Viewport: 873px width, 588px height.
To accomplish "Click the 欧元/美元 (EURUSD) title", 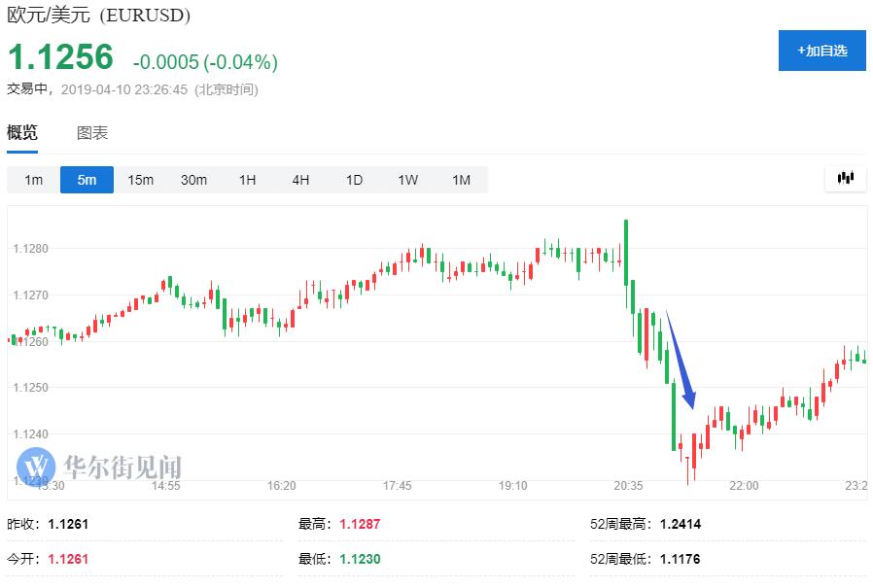I will tap(99, 16).
